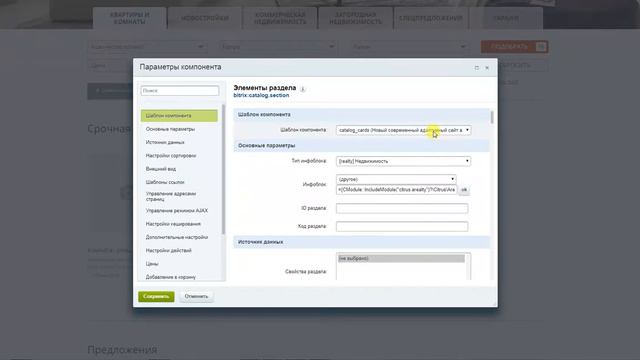Click the Код раздела input field
This screenshot has height=360, width=640.
coord(402,227)
